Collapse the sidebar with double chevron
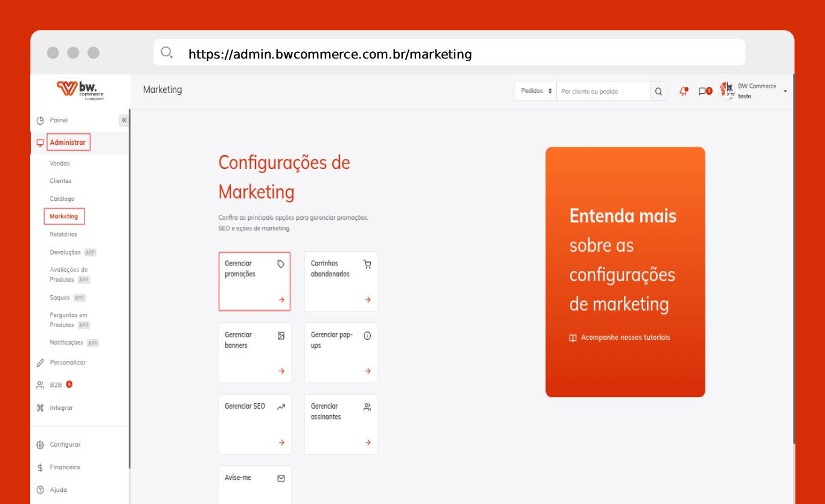Viewport: 825px width, 504px height. [124, 120]
